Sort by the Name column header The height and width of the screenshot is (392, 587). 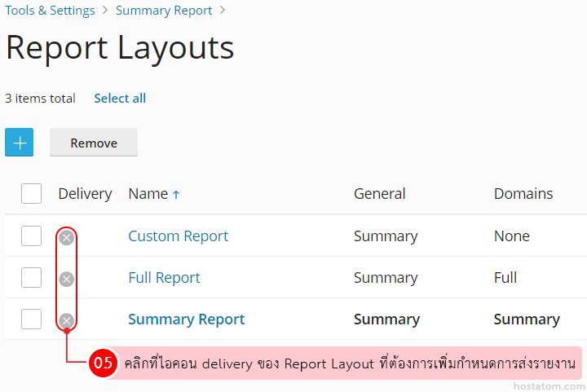tap(148, 194)
